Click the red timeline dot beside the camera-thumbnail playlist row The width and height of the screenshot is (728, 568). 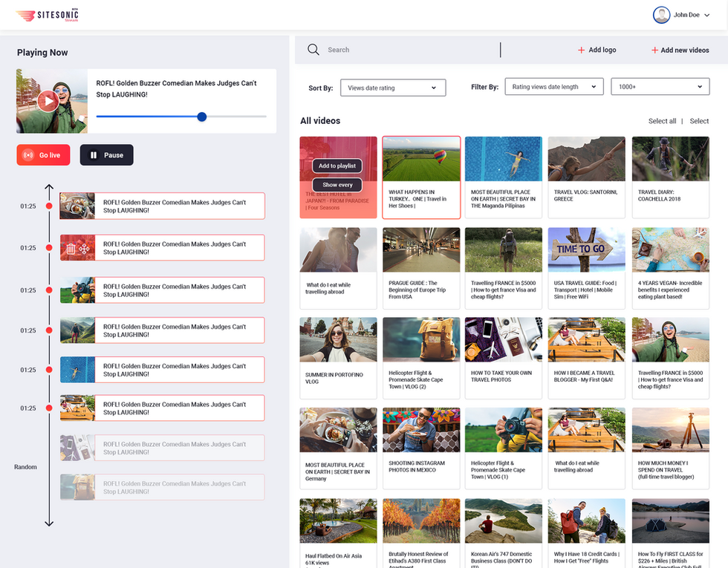point(49,290)
